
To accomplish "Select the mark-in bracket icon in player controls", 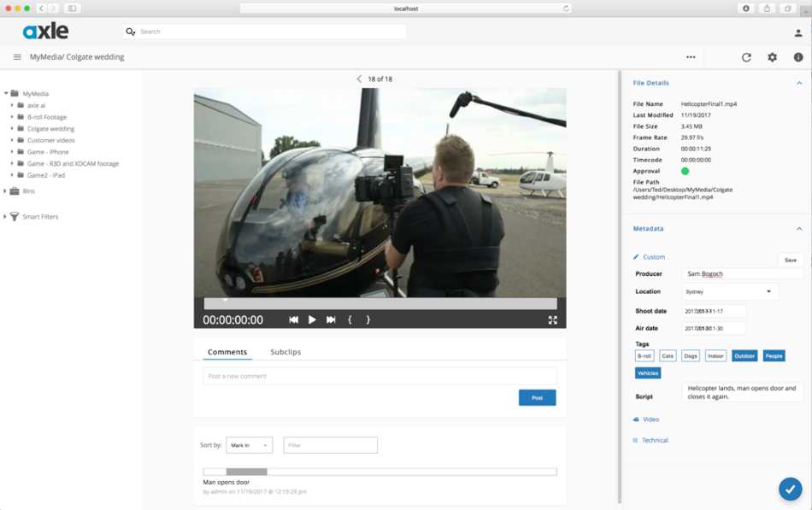I will click(350, 319).
